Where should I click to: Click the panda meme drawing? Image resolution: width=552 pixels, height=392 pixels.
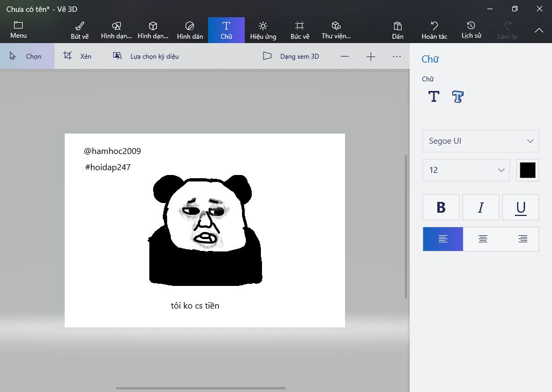[205, 230]
